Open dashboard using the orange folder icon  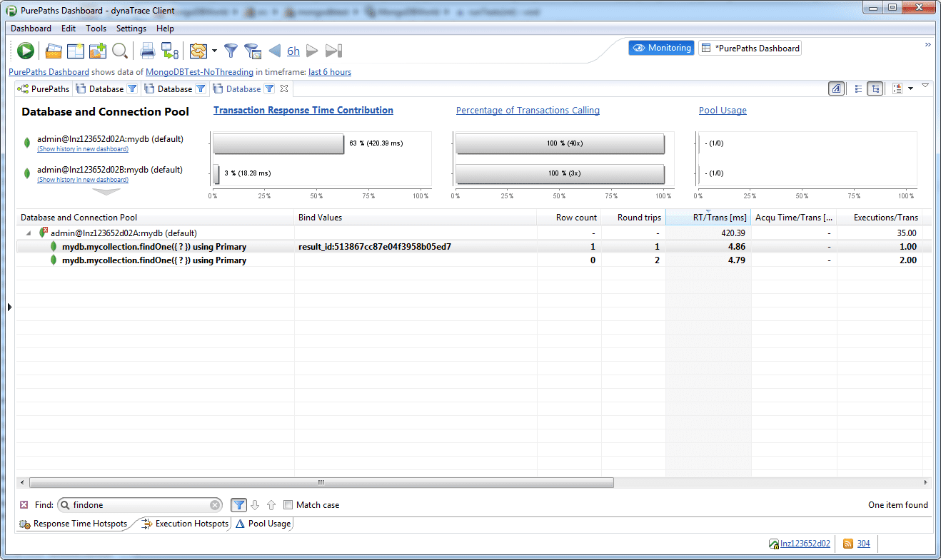pos(54,51)
